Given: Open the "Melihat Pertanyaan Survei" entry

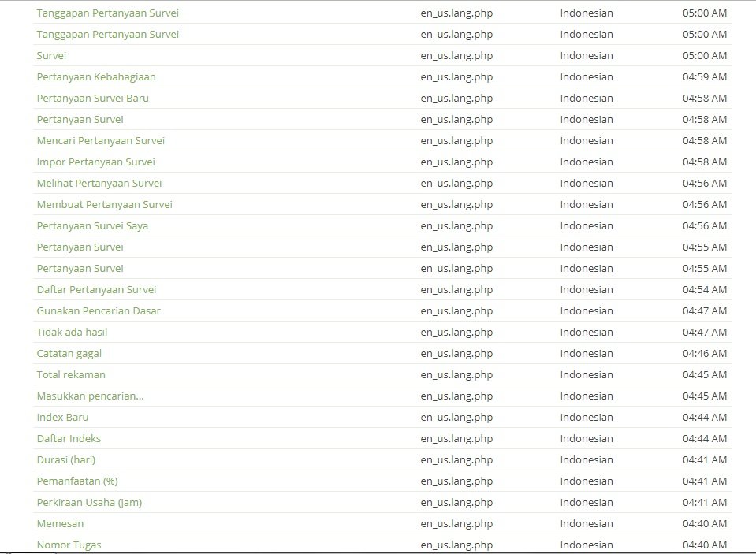Looking at the screenshot, I should tap(99, 183).
